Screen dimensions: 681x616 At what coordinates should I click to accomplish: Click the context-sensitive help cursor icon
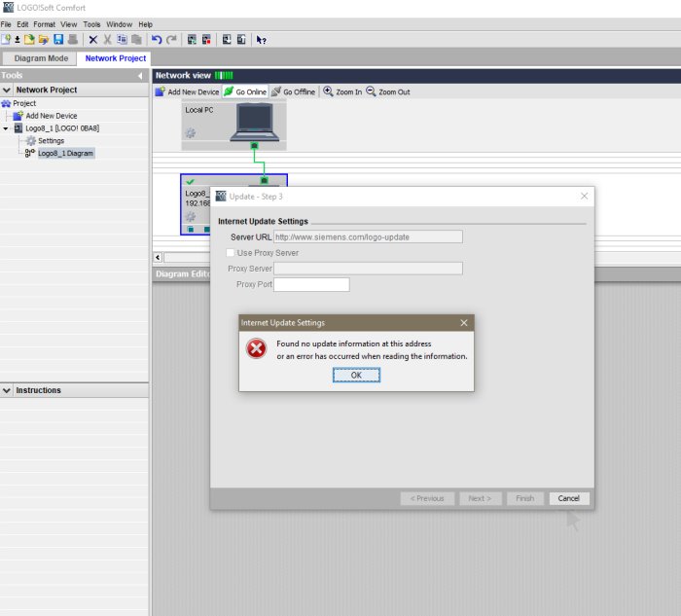pyautogui.click(x=261, y=40)
